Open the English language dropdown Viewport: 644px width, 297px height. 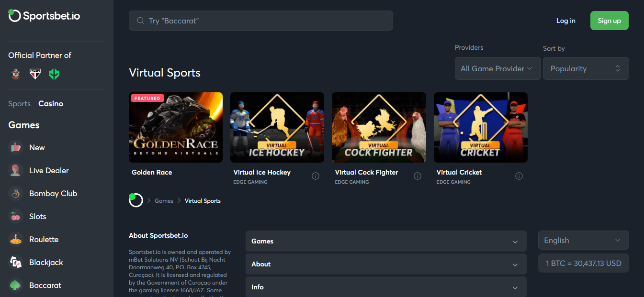[x=584, y=240]
